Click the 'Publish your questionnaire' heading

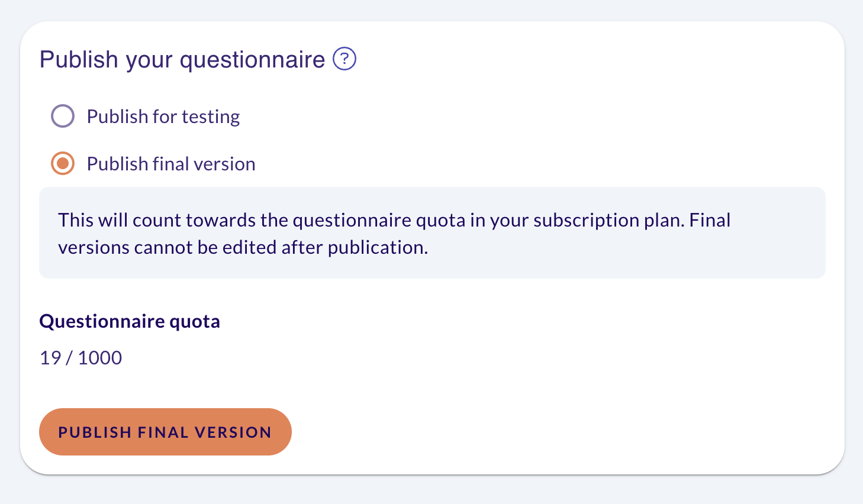(182, 60)
